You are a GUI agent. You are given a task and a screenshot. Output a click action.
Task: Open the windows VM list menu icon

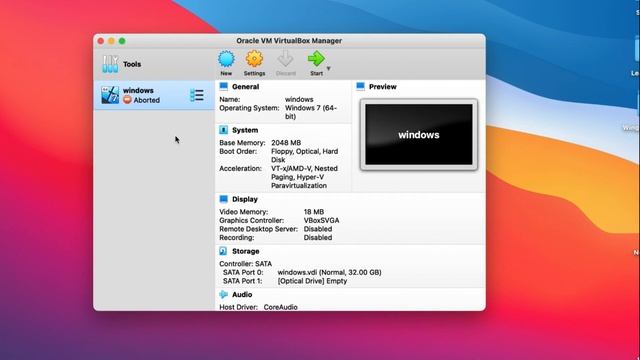pos(197,95)
